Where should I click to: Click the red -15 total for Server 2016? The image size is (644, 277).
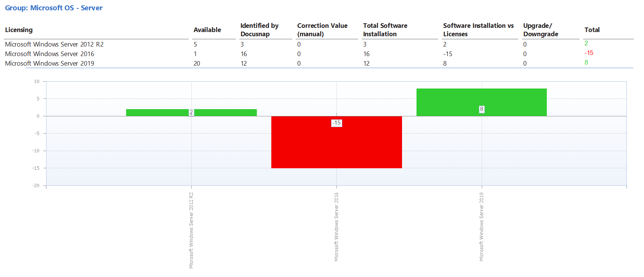point(589,53)
